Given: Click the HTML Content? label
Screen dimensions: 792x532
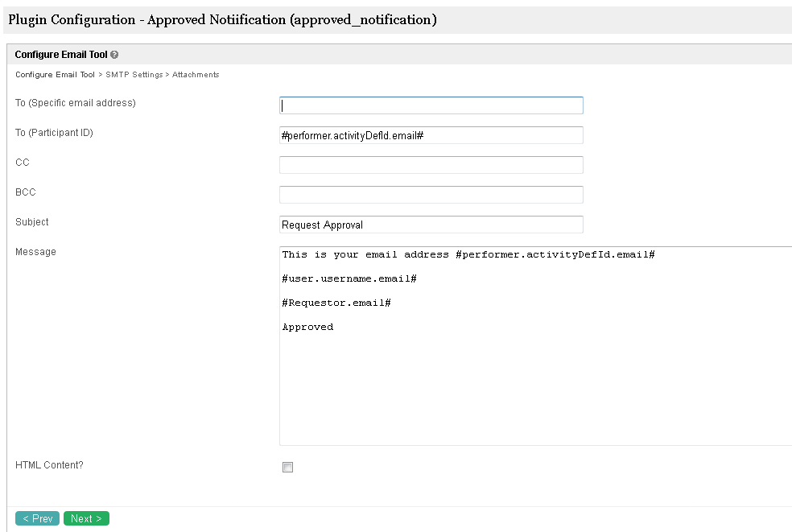Looking at the screenshot, I should tap(49, 465).
